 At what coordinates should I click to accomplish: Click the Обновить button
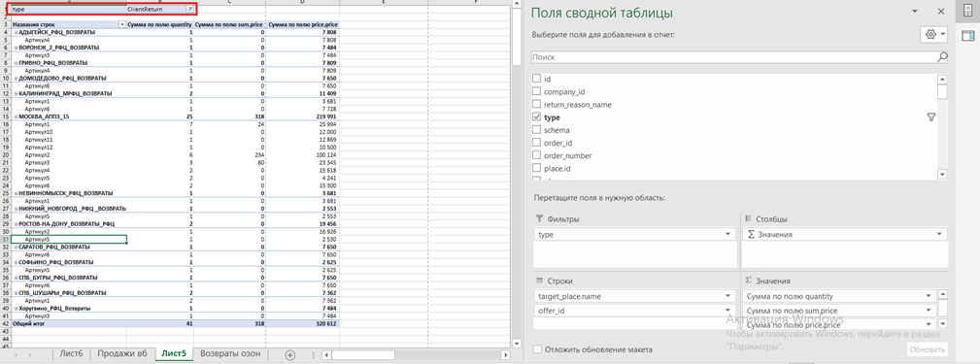[x=927, y=349]
